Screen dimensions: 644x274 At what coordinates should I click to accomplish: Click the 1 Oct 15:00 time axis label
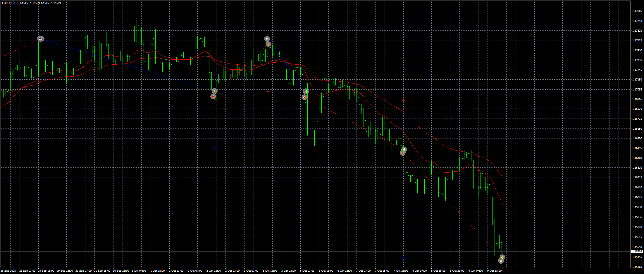coord(158,271)
